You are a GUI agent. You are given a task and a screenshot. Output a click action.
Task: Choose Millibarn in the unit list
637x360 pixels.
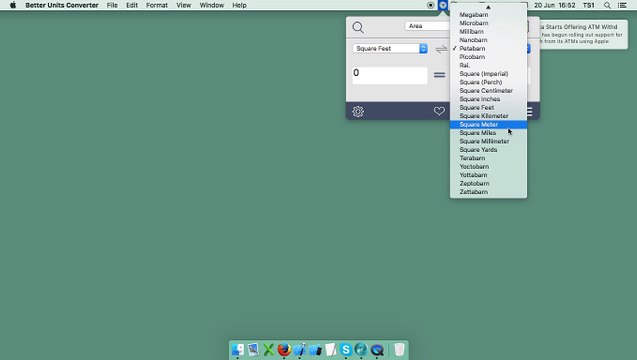488,32
